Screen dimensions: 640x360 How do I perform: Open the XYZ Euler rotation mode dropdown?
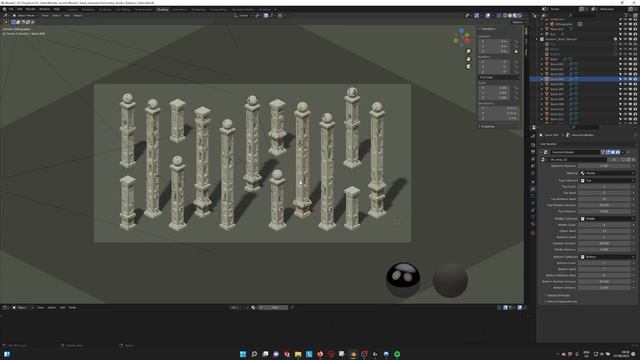tap(499, 77)
